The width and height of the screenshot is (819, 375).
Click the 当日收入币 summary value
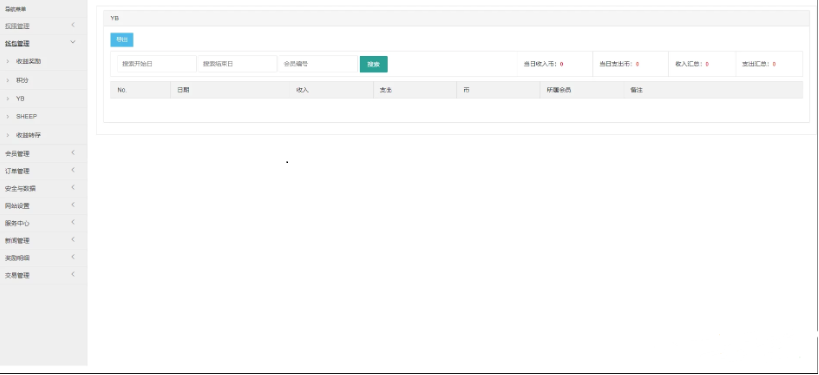tap(561, 64)
